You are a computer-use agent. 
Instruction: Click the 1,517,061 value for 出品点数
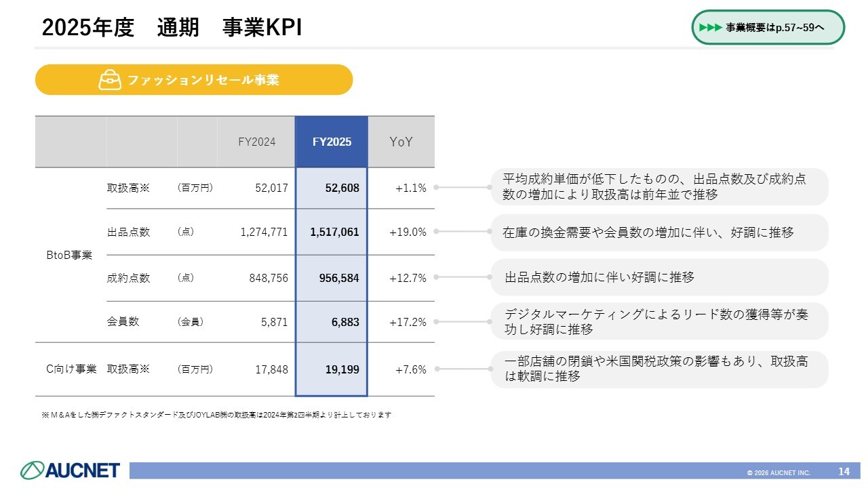[x=334, y=232]
